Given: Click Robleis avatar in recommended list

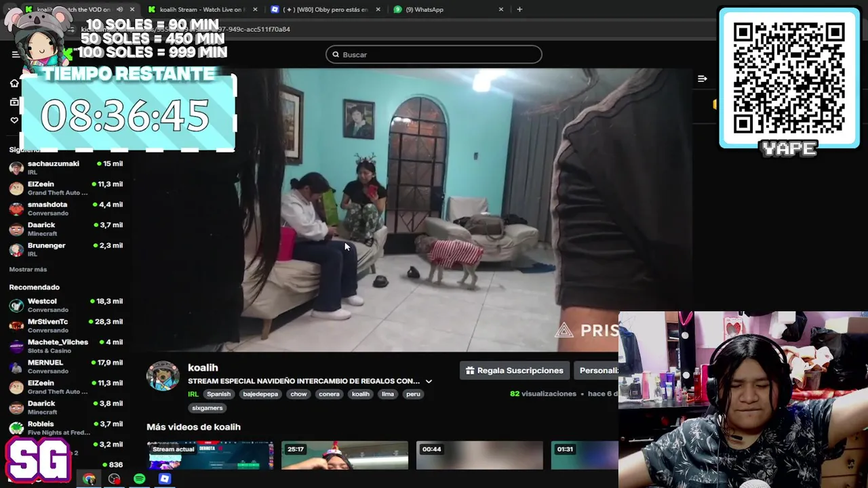Looking at the screenshot, I should pos(16,428).
